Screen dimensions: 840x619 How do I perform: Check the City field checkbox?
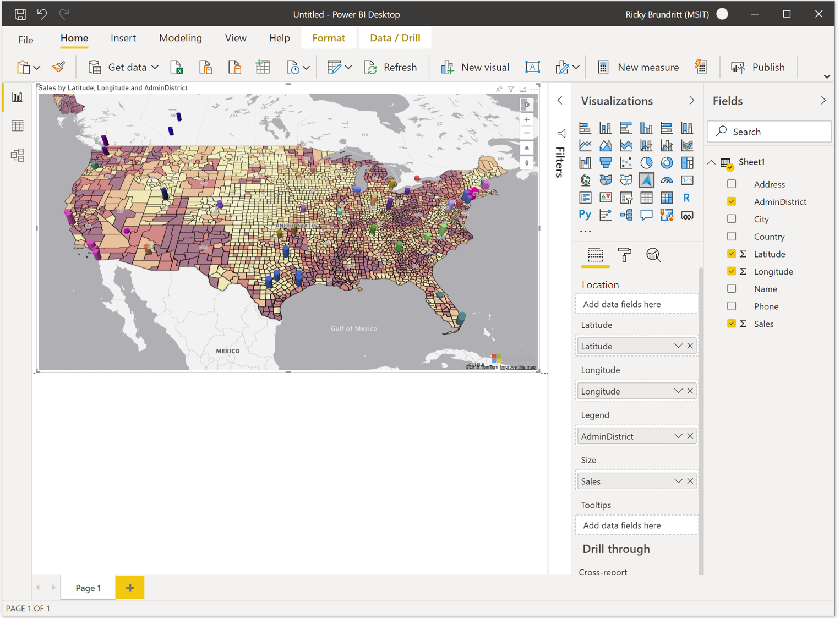[x=732, y=218]
